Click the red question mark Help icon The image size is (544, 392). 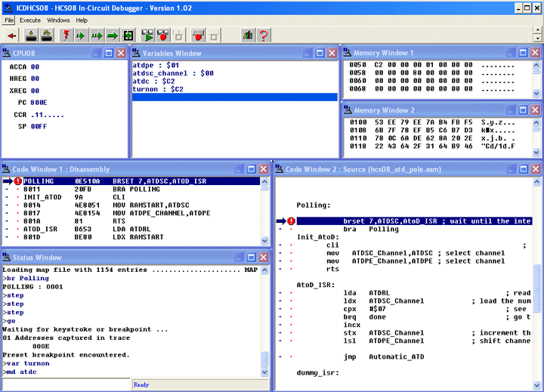(x=264, y=35)
